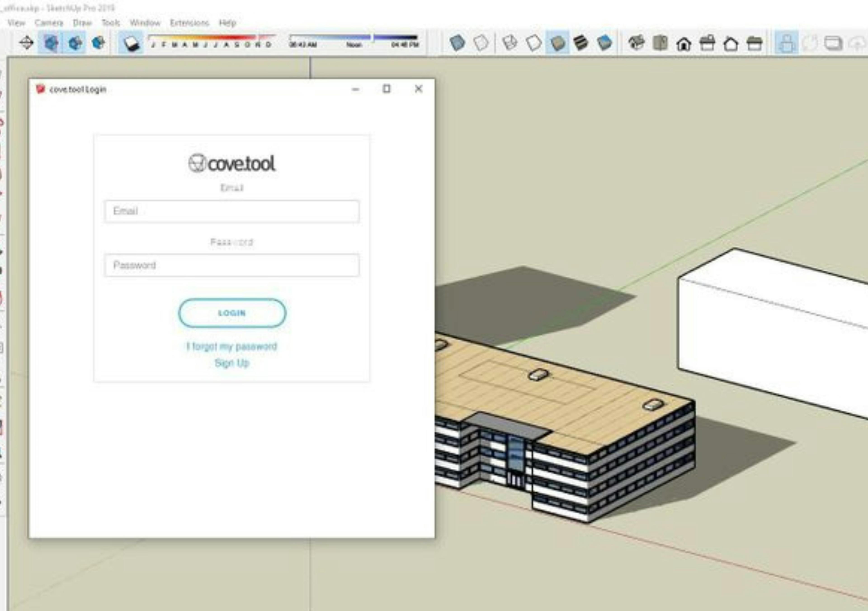This screenshot has width=868, height=611.
Task: Enable X-Ray face style
Action: click(457, 43)
